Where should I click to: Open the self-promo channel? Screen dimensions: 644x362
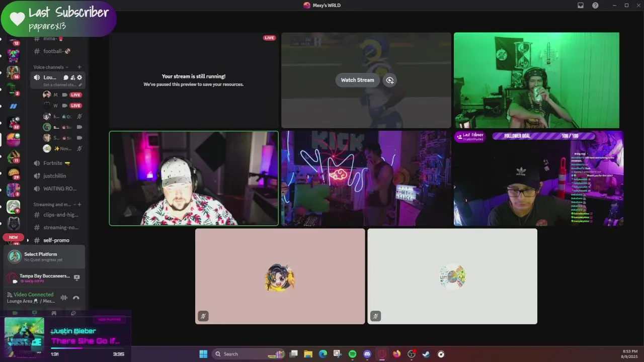coord(57,240)
